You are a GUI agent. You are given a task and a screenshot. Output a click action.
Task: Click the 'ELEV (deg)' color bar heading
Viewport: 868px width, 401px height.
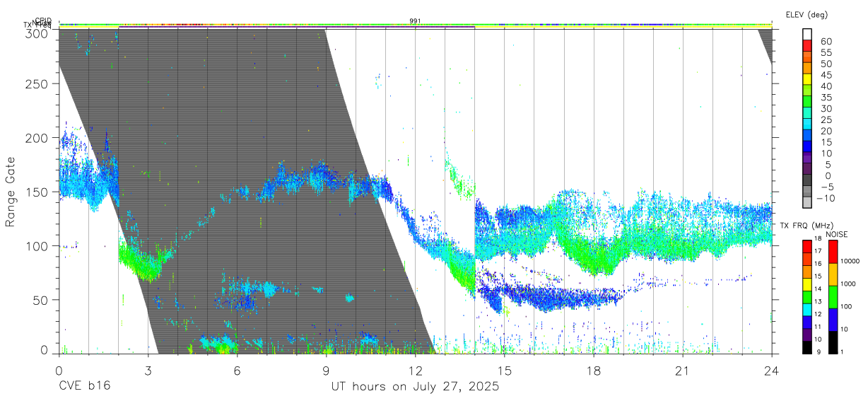click(x=807, y=14)
